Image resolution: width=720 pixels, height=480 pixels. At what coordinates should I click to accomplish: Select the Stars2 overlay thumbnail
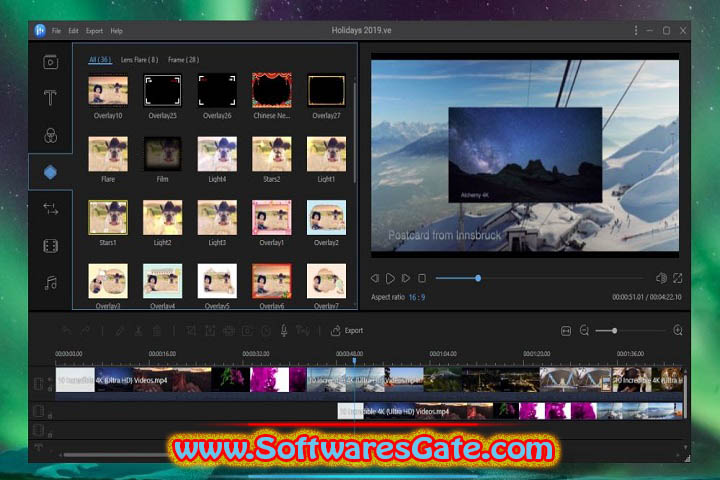[272, 154]
